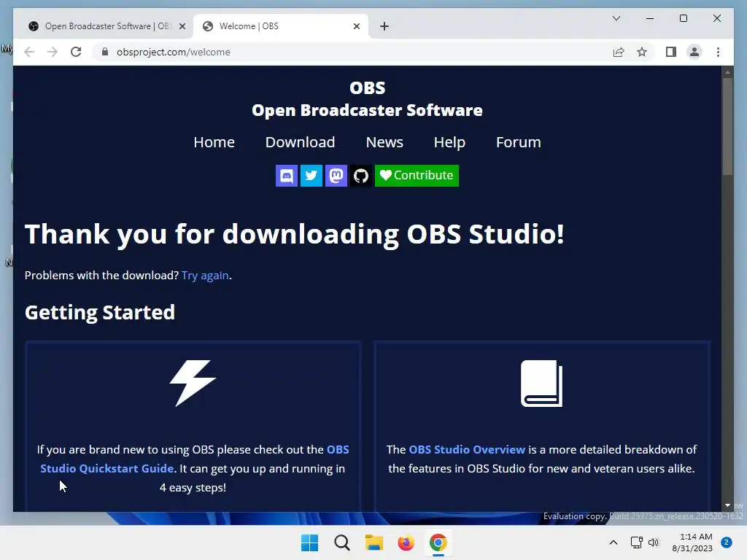Open the Chrome three-dot menu

point(718,52)
